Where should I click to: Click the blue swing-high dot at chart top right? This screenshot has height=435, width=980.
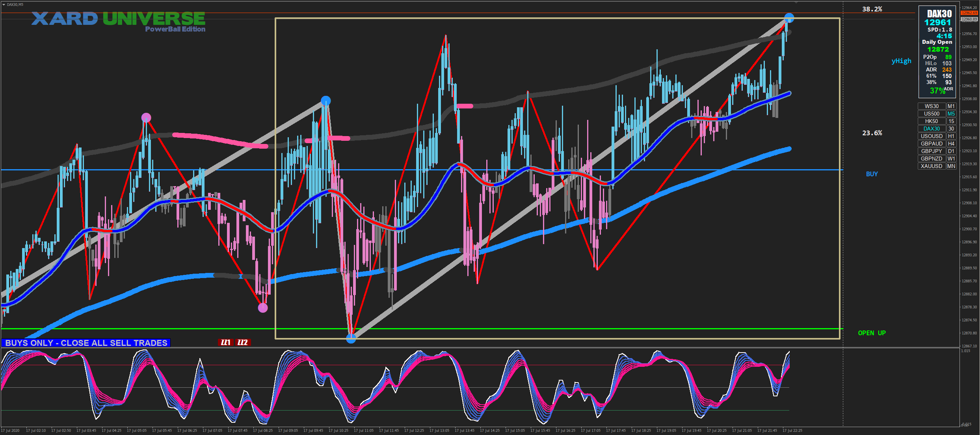pos(789,18)
